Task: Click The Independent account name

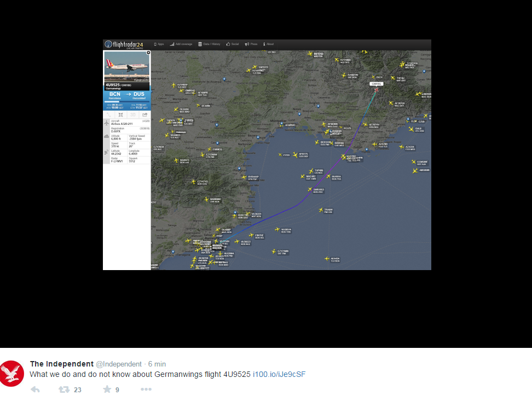Action: (61, 364)
